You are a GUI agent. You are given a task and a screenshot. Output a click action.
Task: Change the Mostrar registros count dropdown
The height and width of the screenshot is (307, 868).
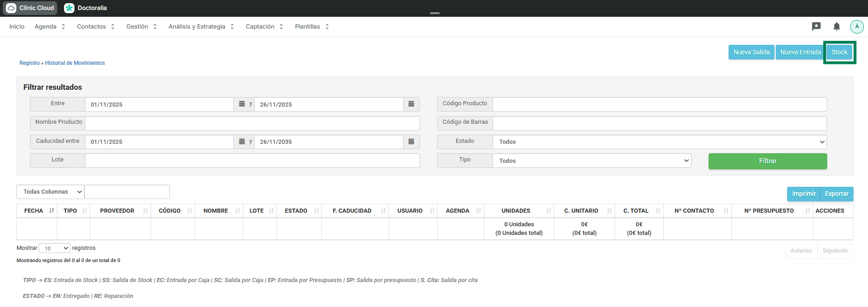[54, 248]
